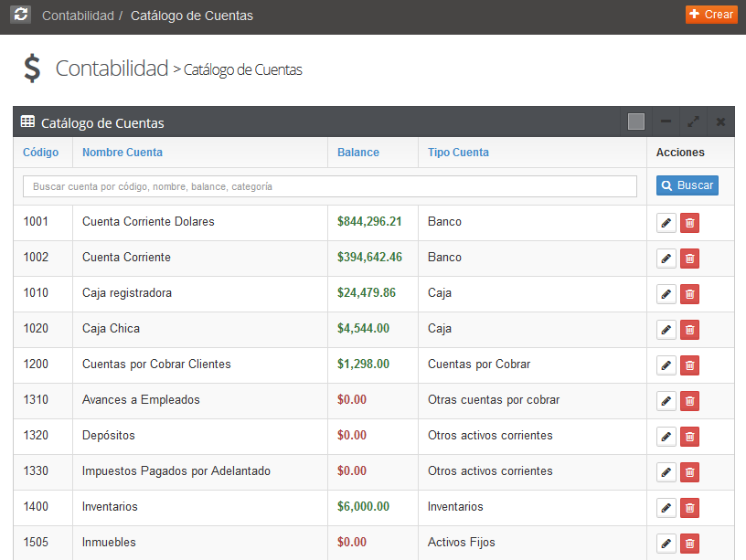746x560 pixels.
Task: Close the Catálogo de Cuentas panel
Action: 720,121
